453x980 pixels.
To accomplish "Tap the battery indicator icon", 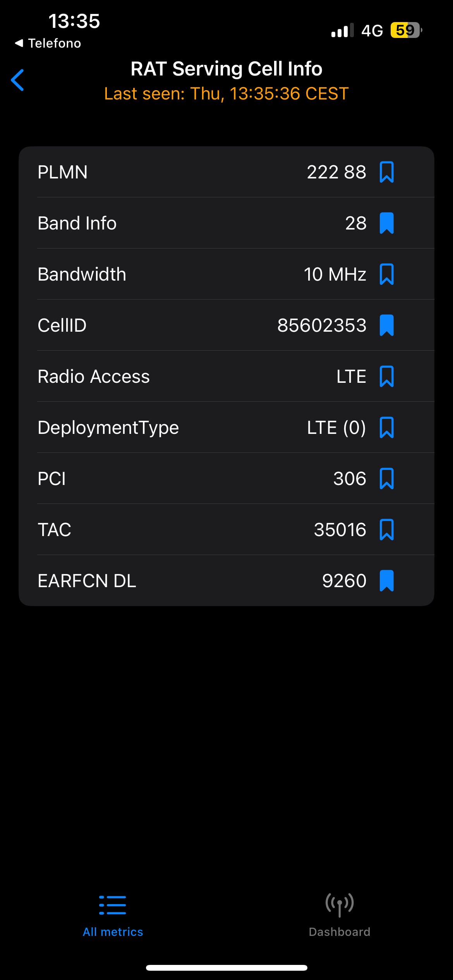I will (x=406, y=30).
